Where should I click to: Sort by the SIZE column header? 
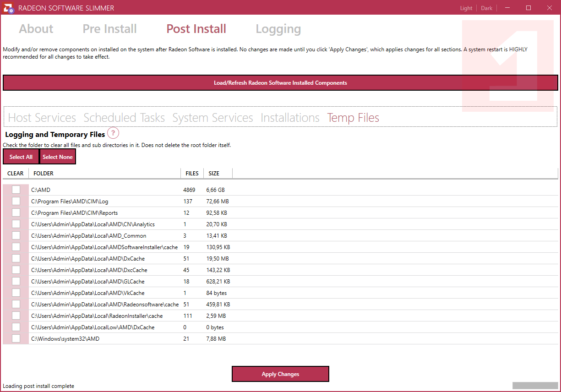[218, 174]
